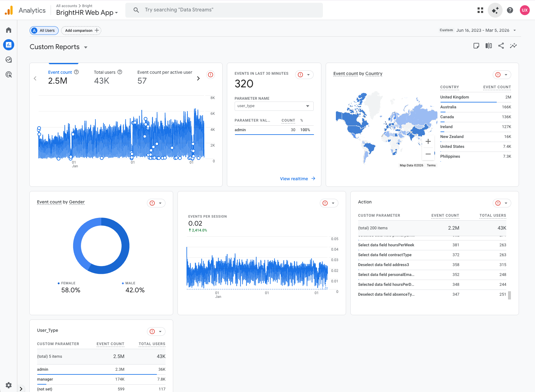Open the Explore icon in sidebar
The width and height of the screenshot is (535, 392).
[x=9, y=60]
